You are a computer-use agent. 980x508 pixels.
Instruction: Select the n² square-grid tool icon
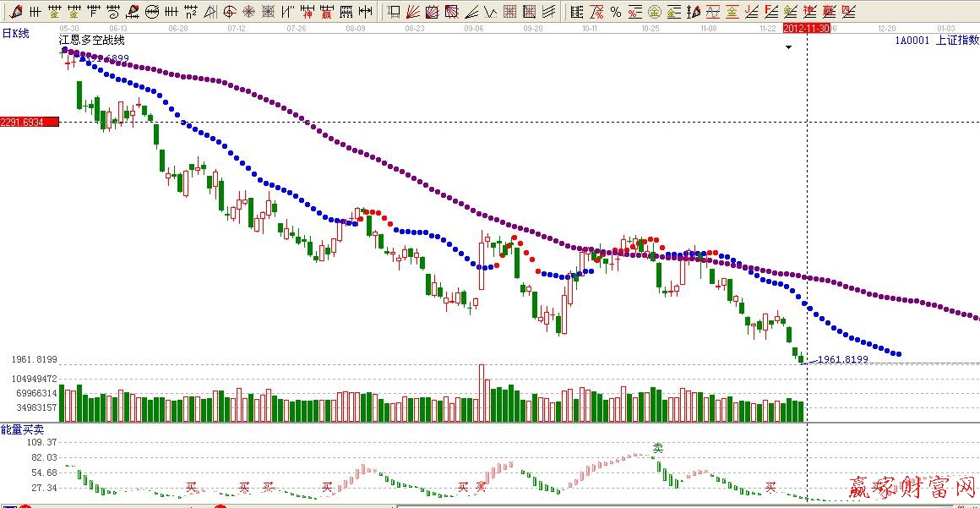191,12
